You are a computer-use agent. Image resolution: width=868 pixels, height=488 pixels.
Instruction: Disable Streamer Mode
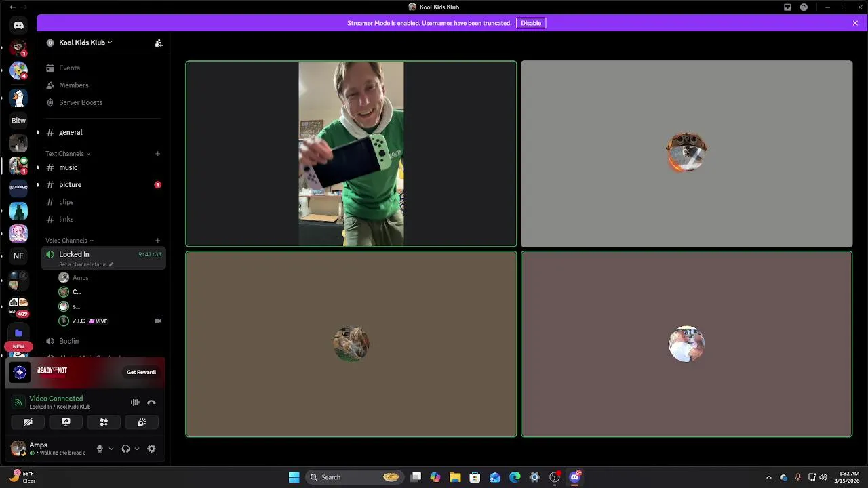point(531,23)
